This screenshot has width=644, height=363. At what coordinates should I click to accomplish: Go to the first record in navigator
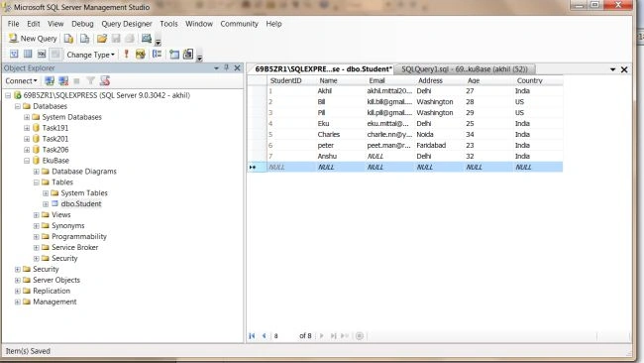coord(252,336)
